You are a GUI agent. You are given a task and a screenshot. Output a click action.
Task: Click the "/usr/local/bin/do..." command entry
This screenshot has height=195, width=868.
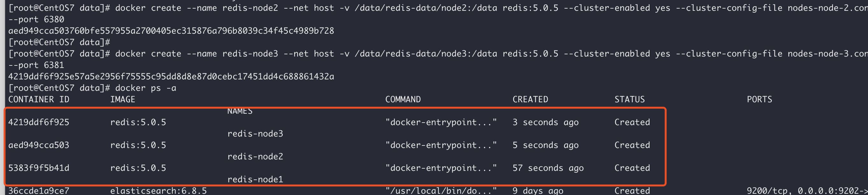441,191
